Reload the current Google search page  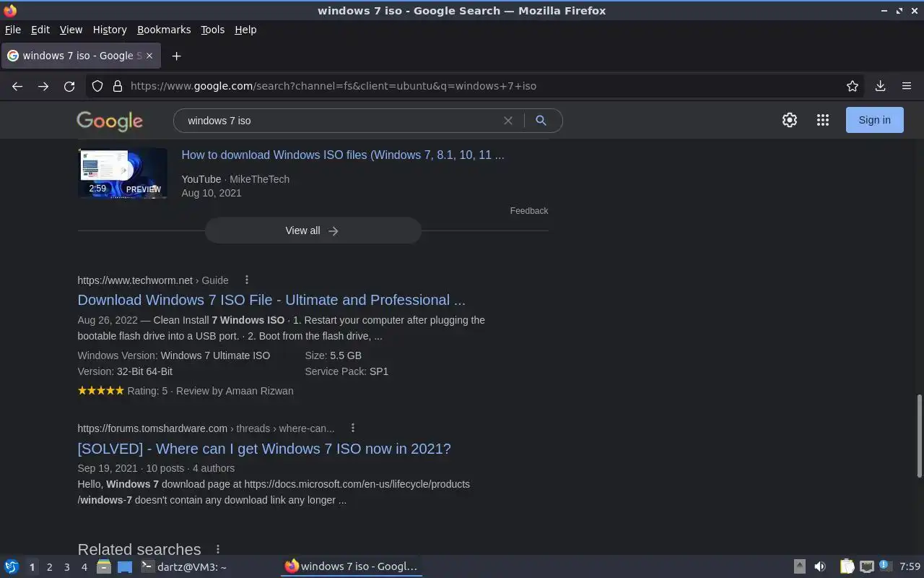[x=69, y=86]
